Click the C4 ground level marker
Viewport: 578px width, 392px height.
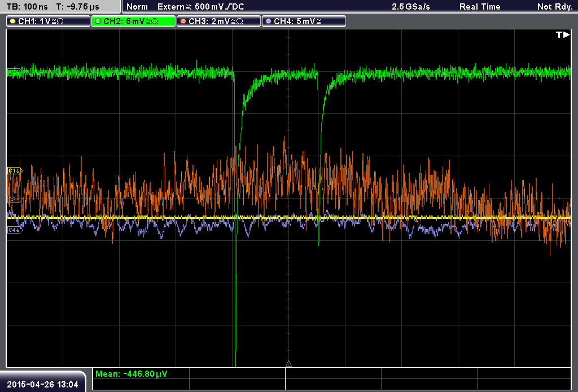coord(15,230)
